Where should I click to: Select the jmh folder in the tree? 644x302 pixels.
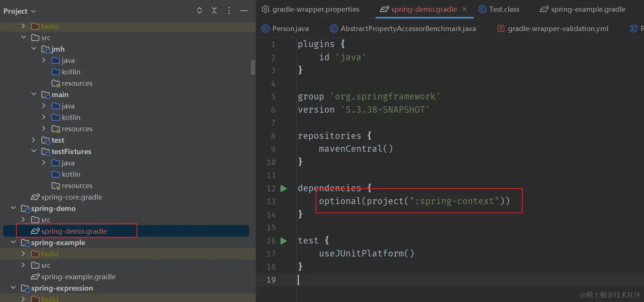tap(53, 49)
